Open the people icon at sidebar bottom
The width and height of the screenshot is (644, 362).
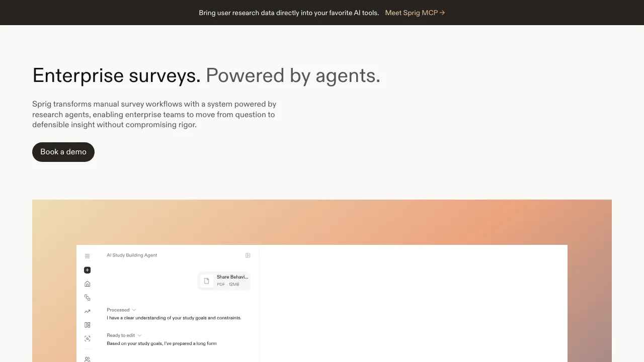pyautogui.click(x=87, y=359)
